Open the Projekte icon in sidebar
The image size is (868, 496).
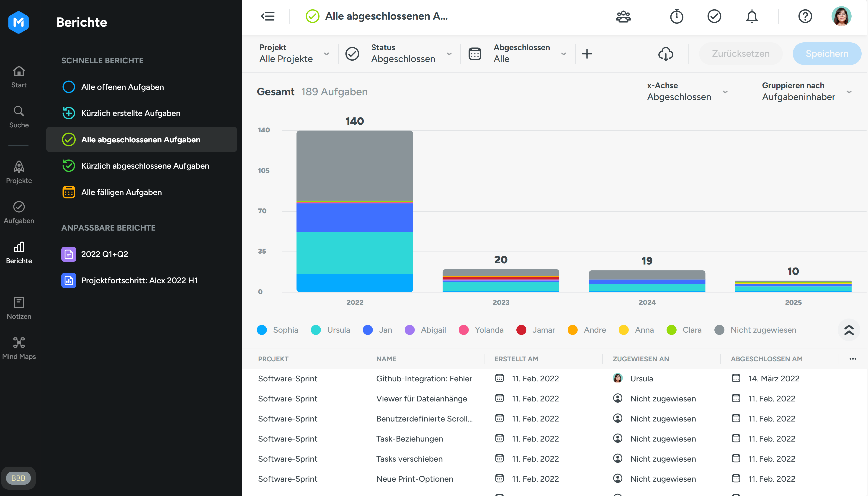coord(19,167)
